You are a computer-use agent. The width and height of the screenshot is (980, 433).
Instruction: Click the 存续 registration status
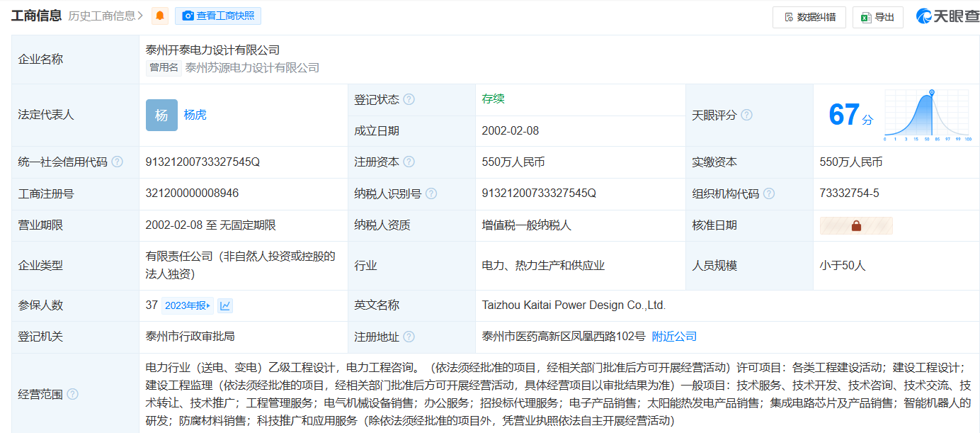click(x=493, y=99)
